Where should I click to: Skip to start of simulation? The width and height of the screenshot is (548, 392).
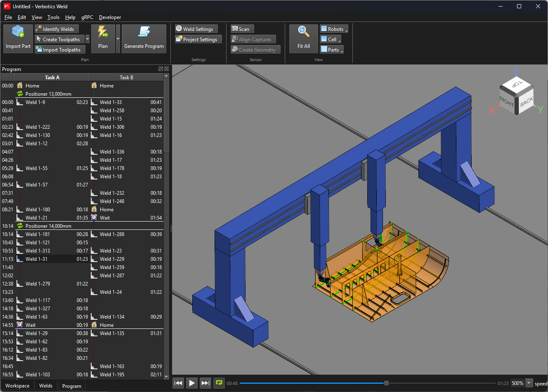click(x=178, y=383)
